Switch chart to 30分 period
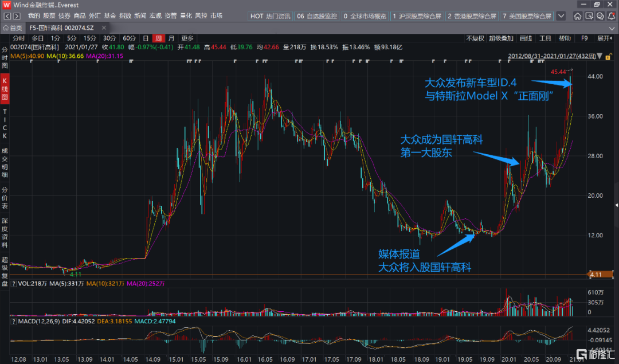 [x=109, y=38]
